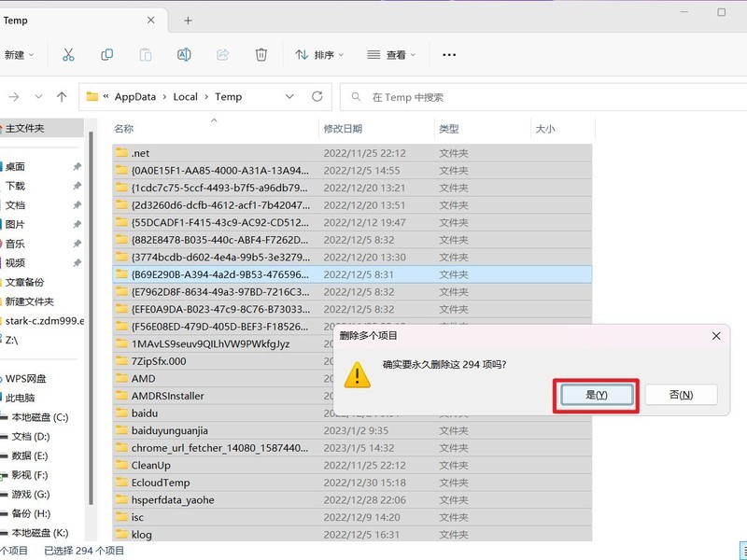Screen dimensions: 747x560
Task: Open 本地磁盘 (C:) in the sidebar
Action: click(x=41, y=417)
